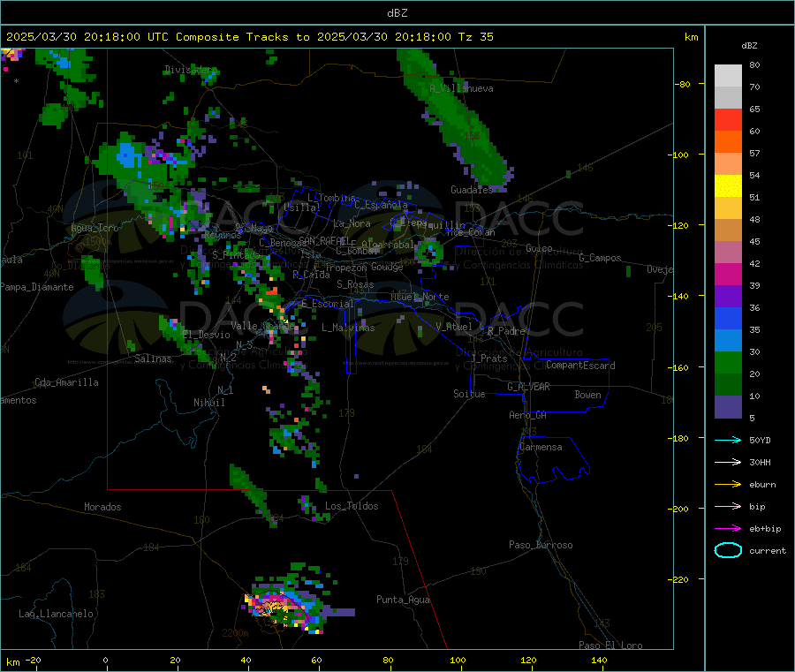Select the magenta 39-42 dBZ legend swatch
This screenshot has height=672, width=795.
click(728, 274)
